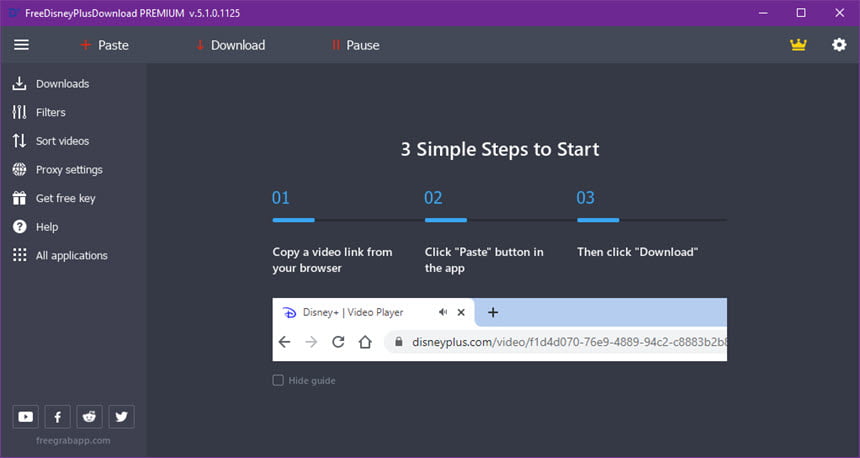This screenshot has height=458, width=860.
Task: Open the Twitter social link
Action: click(121, 417)
